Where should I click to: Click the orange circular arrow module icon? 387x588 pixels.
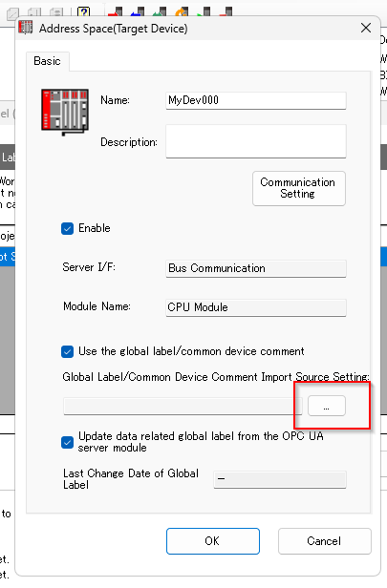182,11
